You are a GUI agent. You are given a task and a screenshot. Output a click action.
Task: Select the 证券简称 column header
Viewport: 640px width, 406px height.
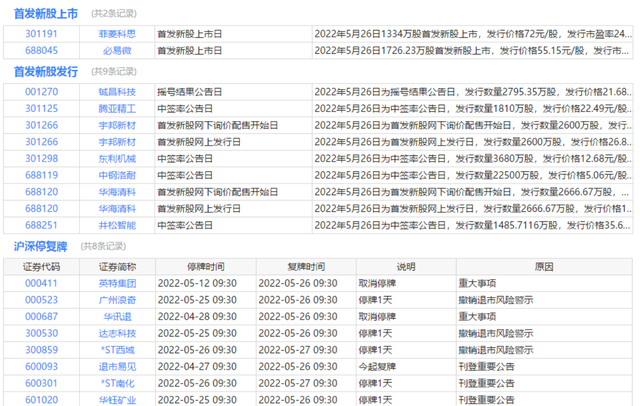click(117, 267)
